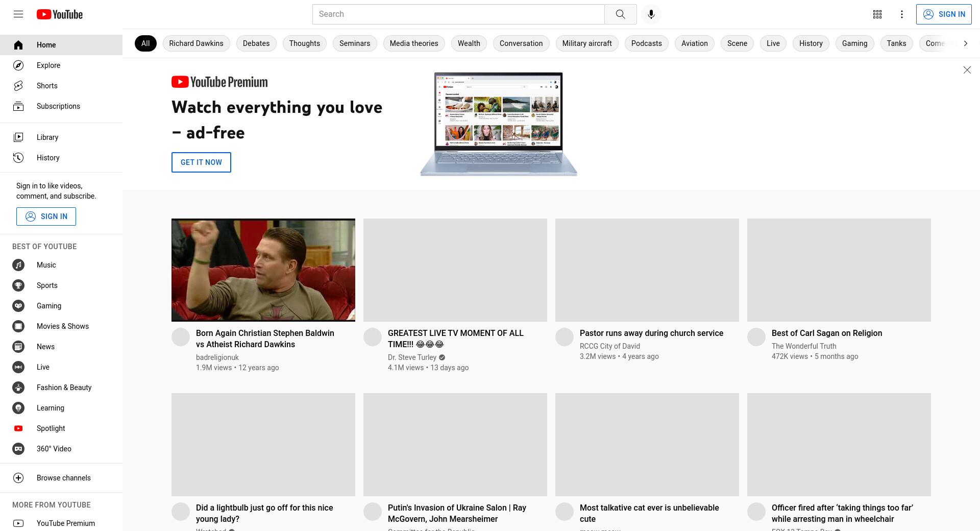Image resolution: width=980 pixels, height=531 pixels.
Task: Select the Debates filter chip
Action: point(256,43)
